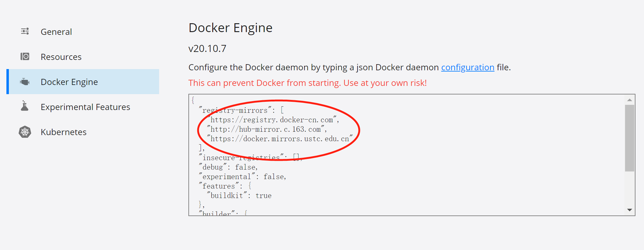This screenshot has height=250, width=644.
Task: Click the highlighted Docker Engine sidebar entry
Action: tap(69, 82)
